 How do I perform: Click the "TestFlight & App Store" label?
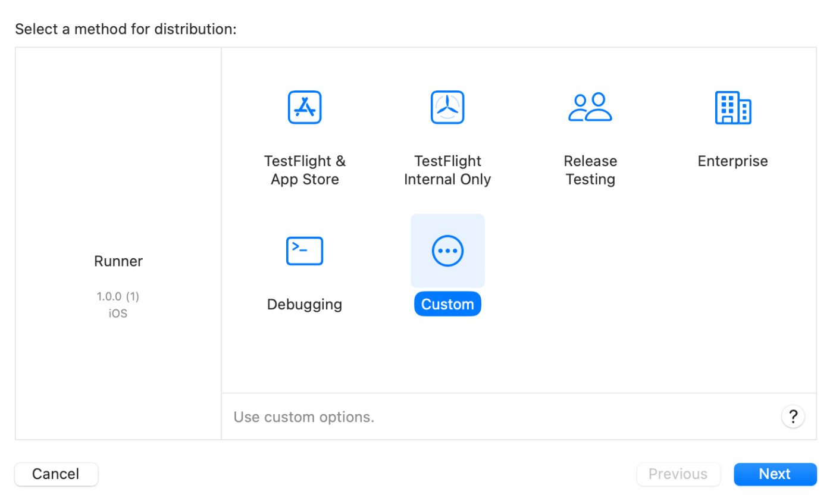pyautogui.click(x=305, y=170)
